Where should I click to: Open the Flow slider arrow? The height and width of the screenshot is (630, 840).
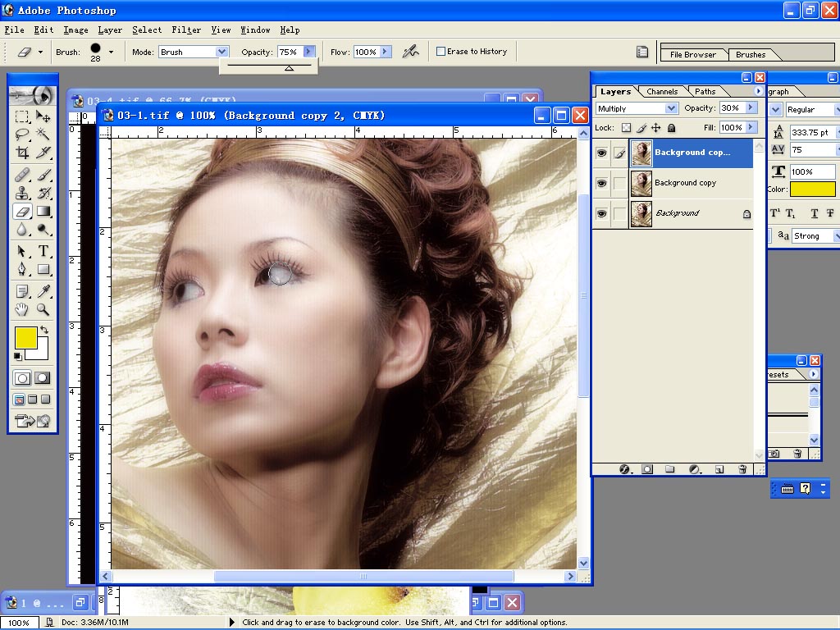386,52
